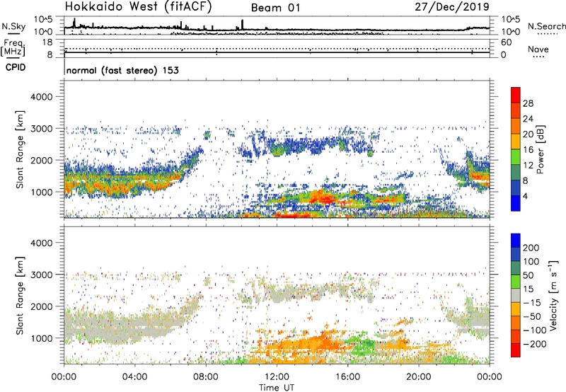This screenshot has height=392, width=566.
Task: Click "Slant Range [km]" label of power panel
Action: click(20, 149)
